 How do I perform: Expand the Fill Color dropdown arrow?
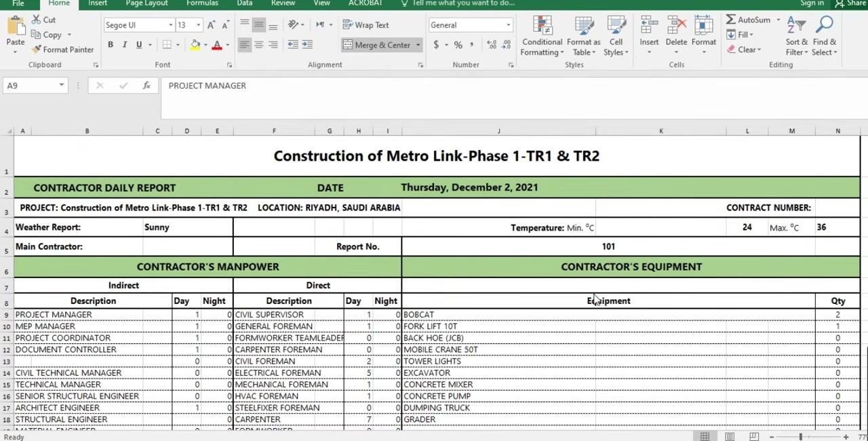point(205,45)
